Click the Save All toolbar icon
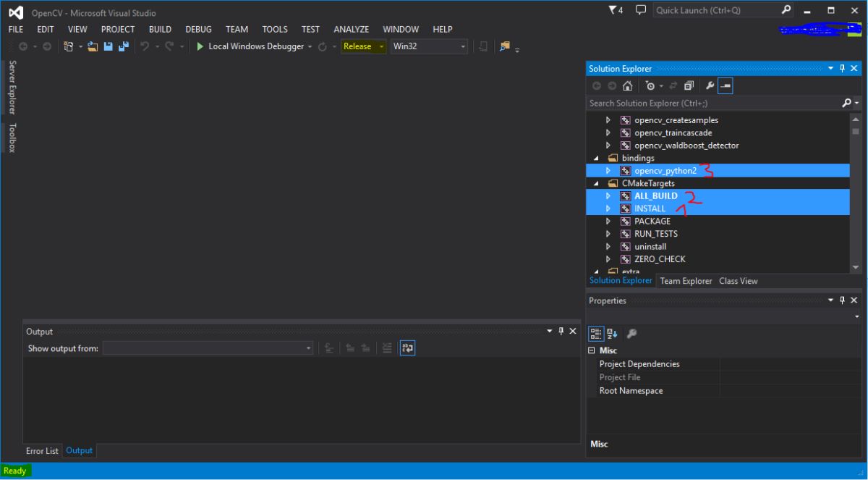868x480 pixels. point(123,46)
